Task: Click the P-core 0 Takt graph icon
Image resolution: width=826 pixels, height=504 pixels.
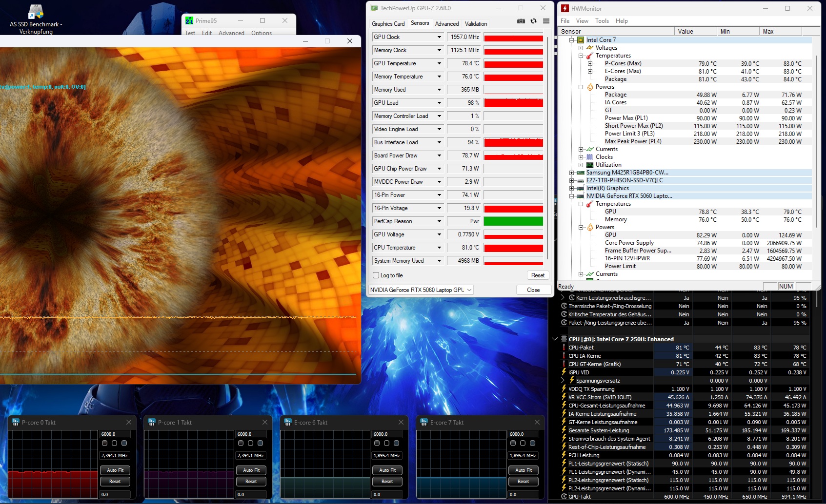Action: pos(16,422)
